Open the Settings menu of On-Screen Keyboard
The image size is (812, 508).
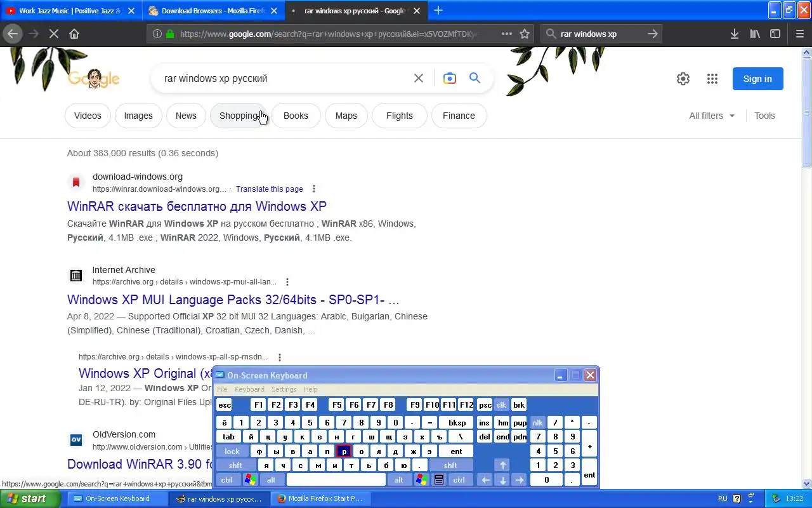284,389
